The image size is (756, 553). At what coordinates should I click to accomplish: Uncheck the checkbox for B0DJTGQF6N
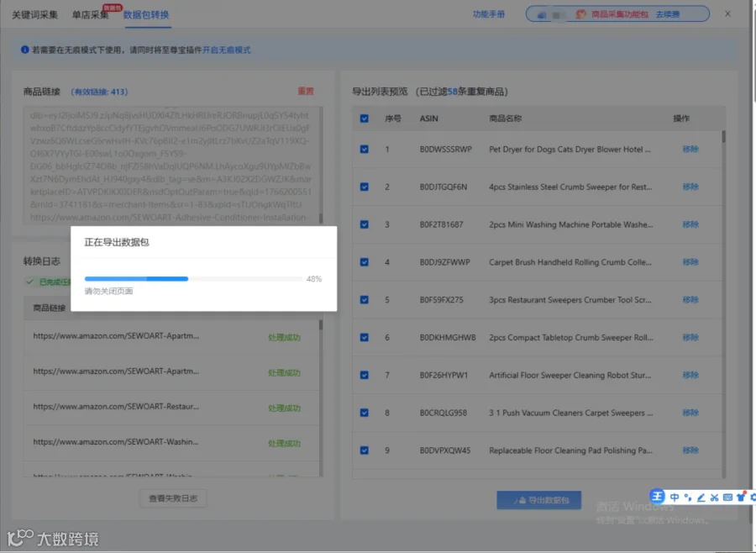coord(365,187)
